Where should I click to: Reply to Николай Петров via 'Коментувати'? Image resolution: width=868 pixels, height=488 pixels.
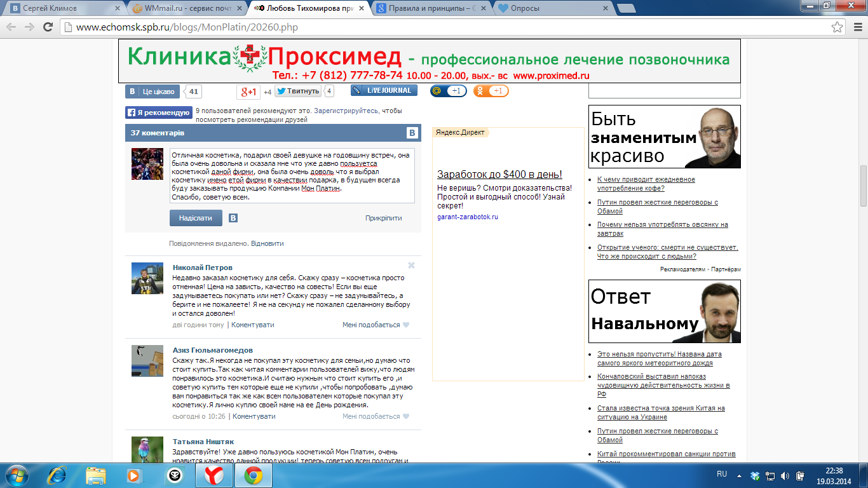(253, 325)
